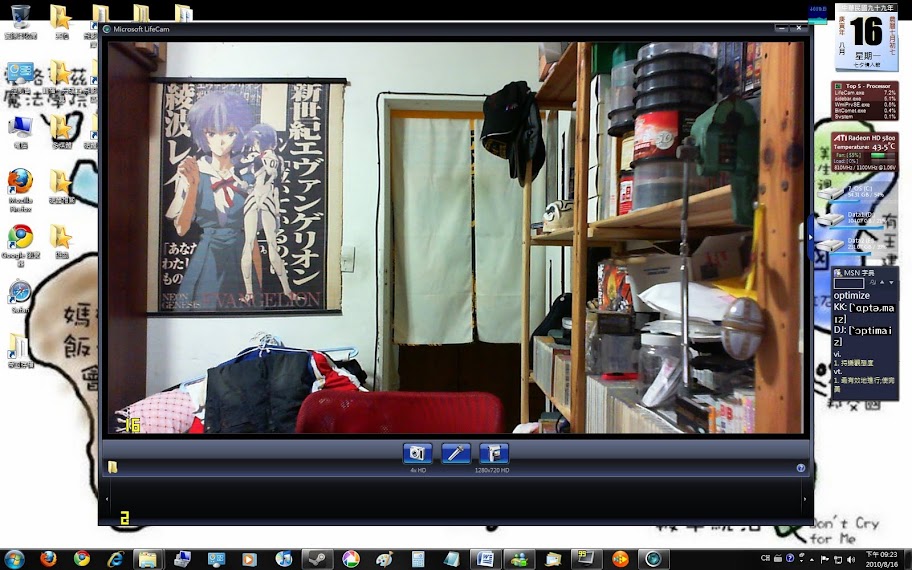Open the LifeCam captured files folder icon
The height and width of the screenshot is (570, 912).
coord(112,467)
